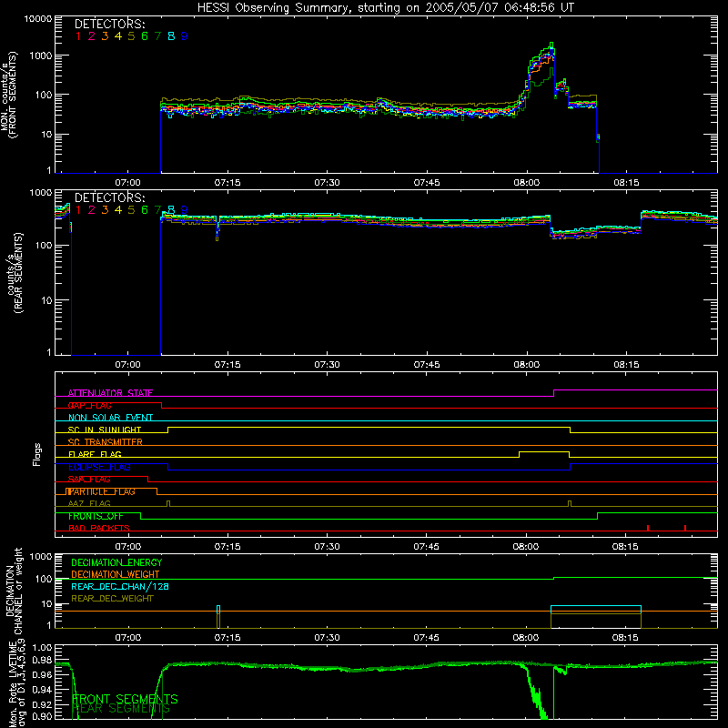Click the SC_IN_SUNLIGHT flag label
The image size is (728, 728).
click(x=105, y=430)
